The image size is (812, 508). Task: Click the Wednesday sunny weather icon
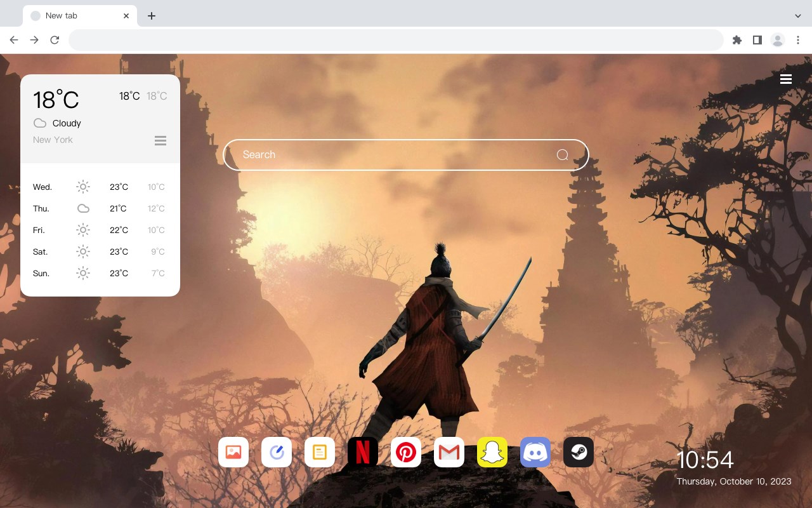point(83,187)
